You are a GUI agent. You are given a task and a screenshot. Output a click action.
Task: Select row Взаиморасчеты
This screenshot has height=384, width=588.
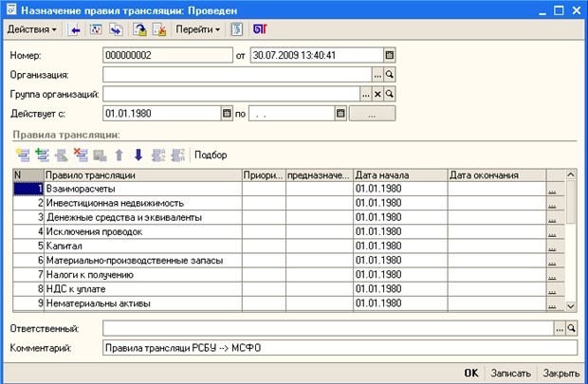[x=288, y=189]
